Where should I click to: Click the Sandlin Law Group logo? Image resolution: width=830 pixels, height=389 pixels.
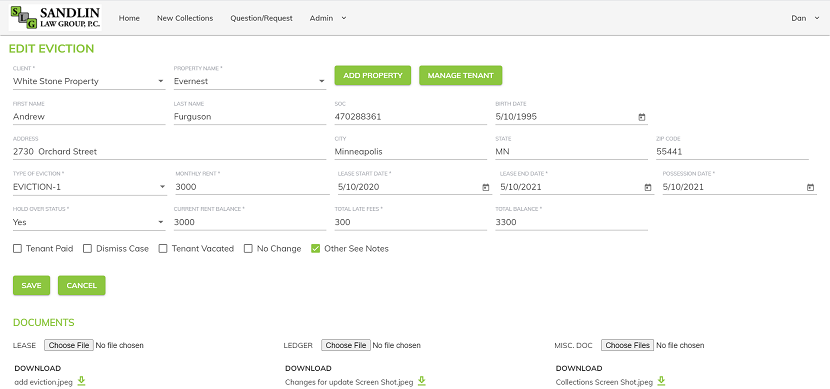point(55,17)
